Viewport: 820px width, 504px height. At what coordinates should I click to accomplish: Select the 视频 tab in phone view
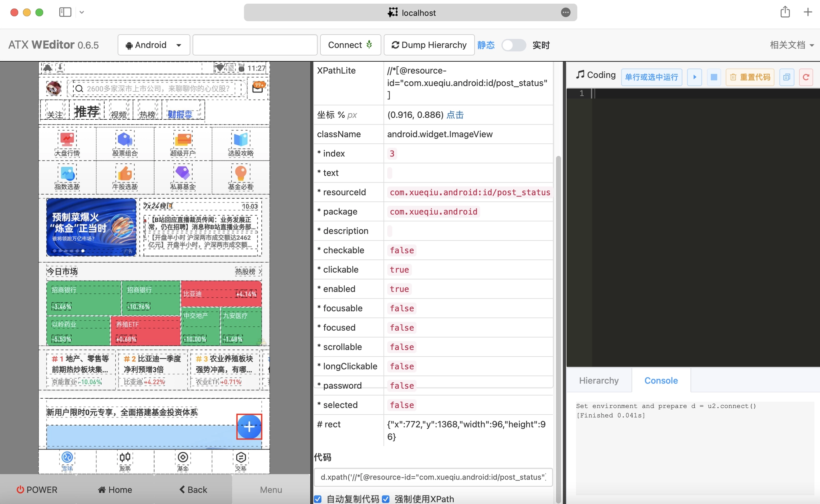tap(119, 114)
